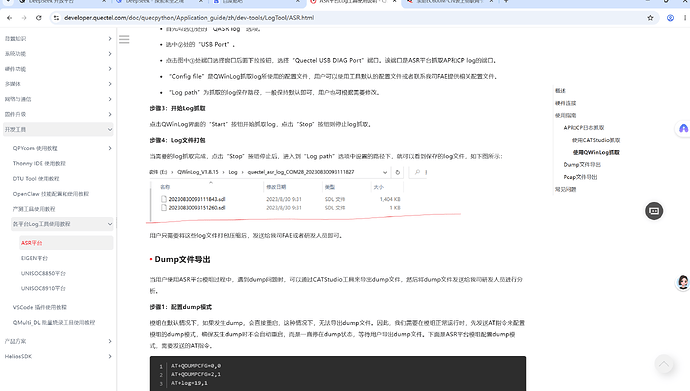Image resolution: width=690 pixels, height=391 pixels.
Task: Bookmark this page with star icon
Action: tap(650, 18)
